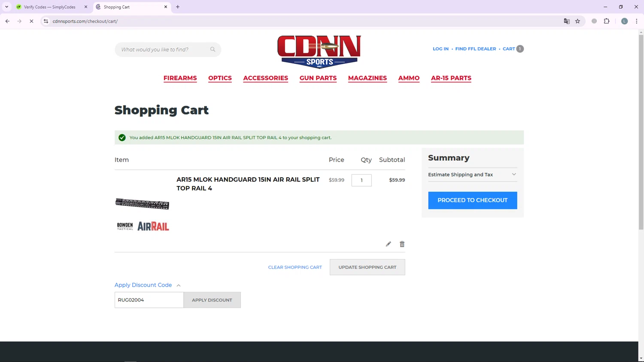Open the Chrome three-dot menu

pos(636,21)
